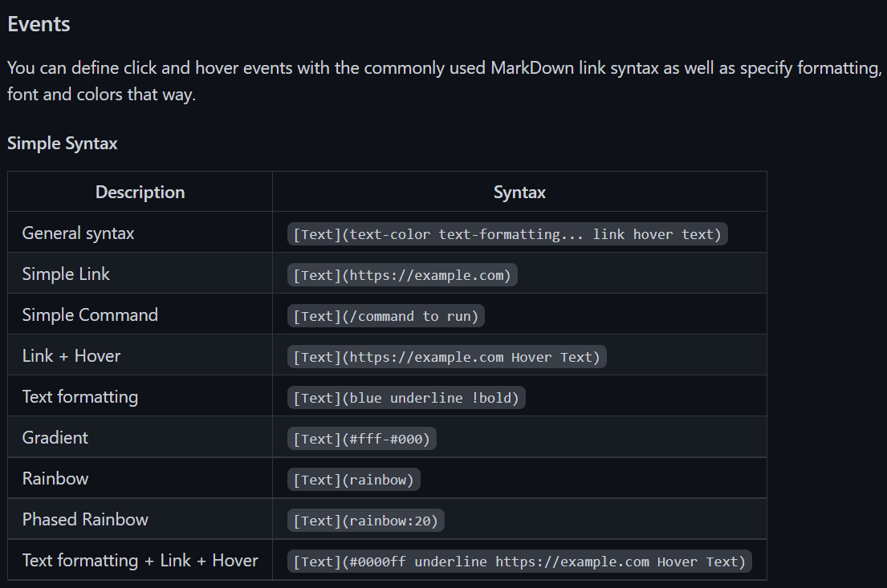
Task: Click the #0000ff underline example code
Action: coord(519,562)
